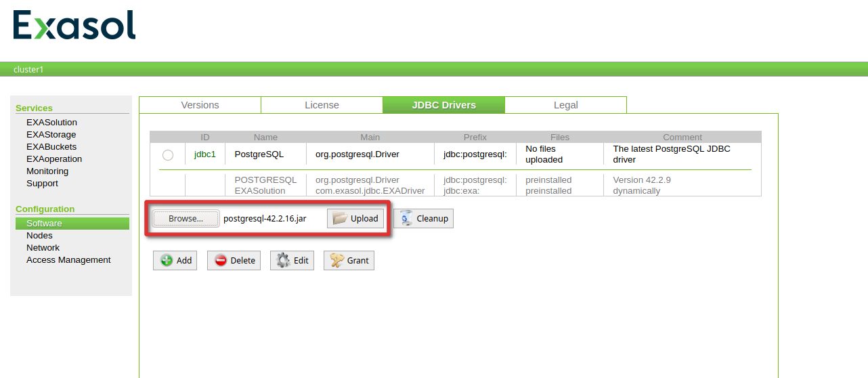The width and height of the screenshot is (868, 378).
Task: Click the Exasol logo
Action: (x=74, y=26)
